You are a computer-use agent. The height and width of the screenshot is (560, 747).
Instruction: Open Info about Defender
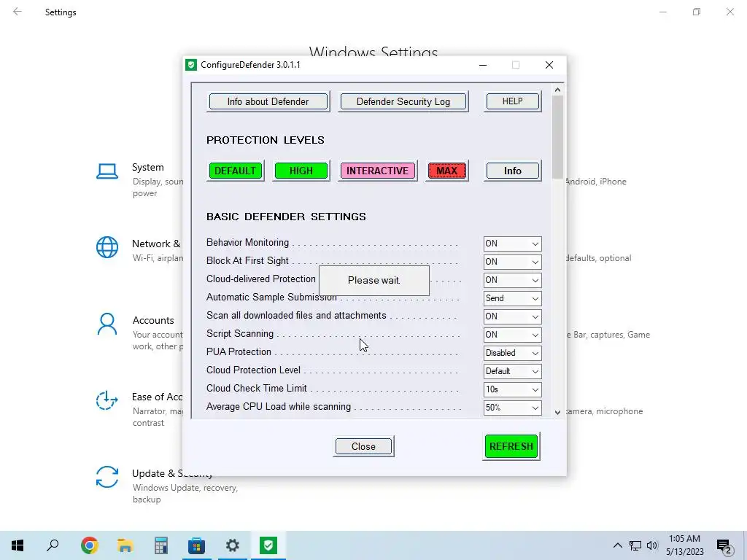(268, 101)
